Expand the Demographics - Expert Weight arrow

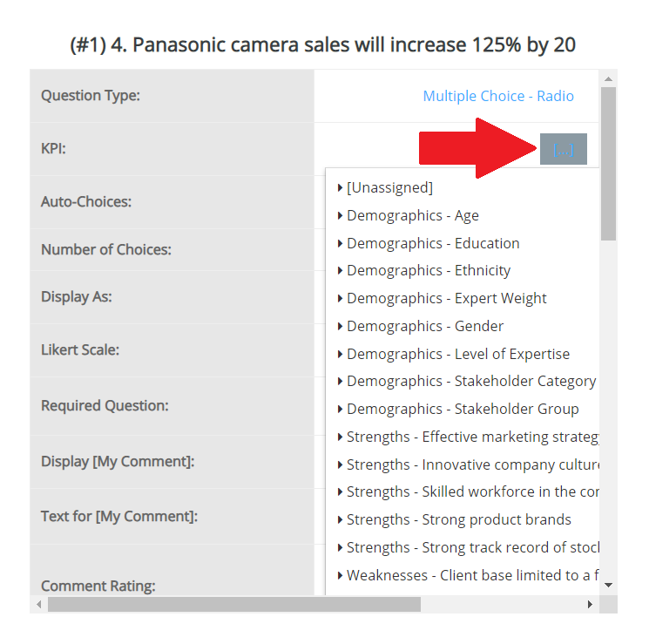[x=341, y=299]
